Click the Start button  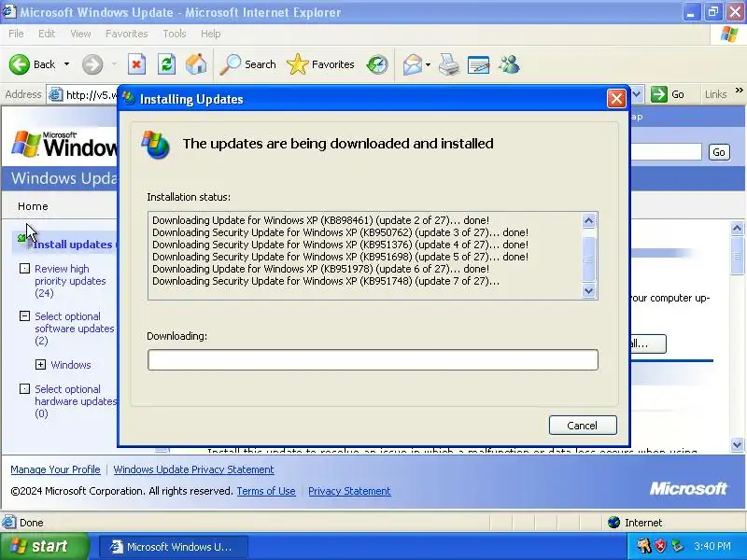click(x=44, y=546)
